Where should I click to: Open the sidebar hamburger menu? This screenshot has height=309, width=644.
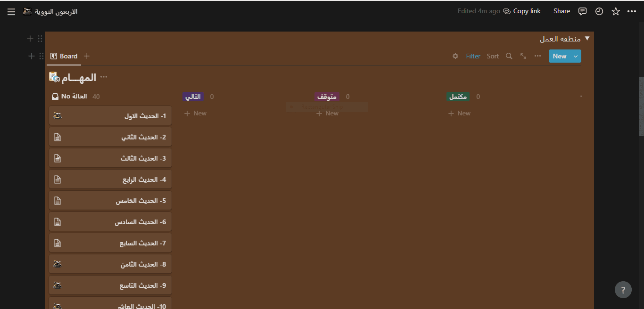[x=11, y=11]
